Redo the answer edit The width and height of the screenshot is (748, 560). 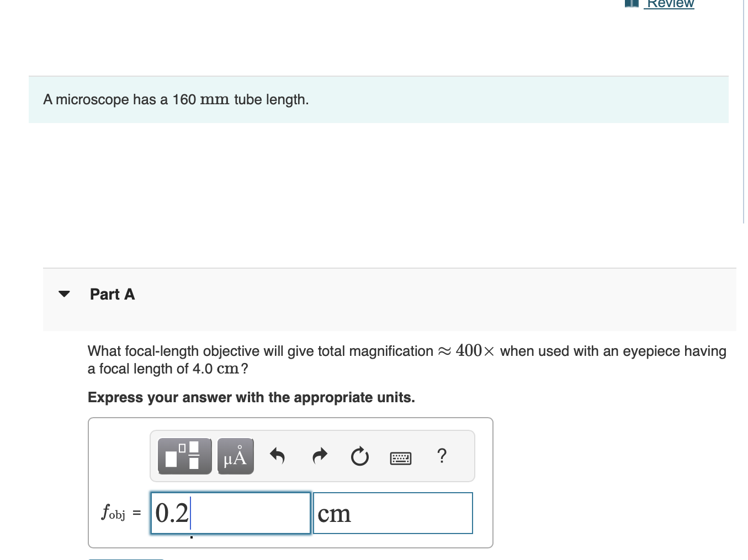click(x=319, y=456)
